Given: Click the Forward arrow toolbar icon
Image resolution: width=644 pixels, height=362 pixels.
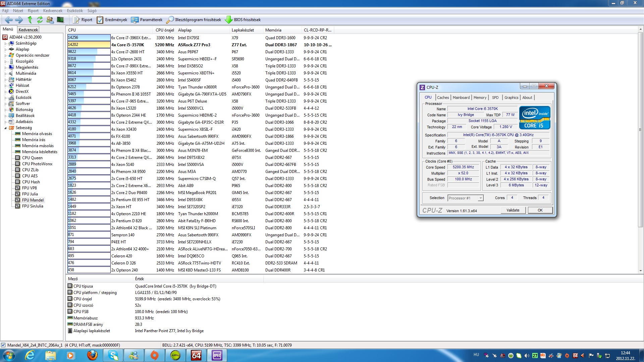Looking at the screenshot, I should click(19, 20).
